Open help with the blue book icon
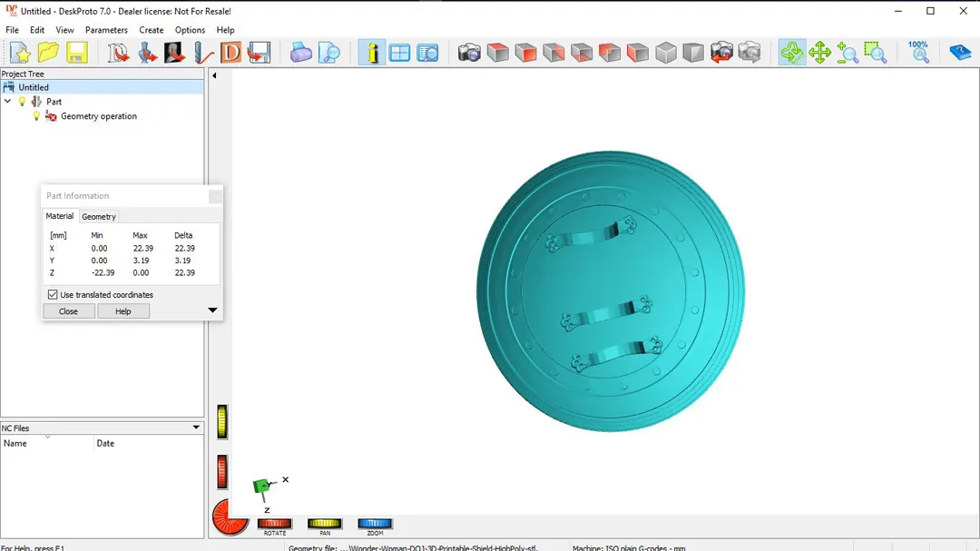The height and width of the screenshot is (551, 980). (x=960, y=53)
